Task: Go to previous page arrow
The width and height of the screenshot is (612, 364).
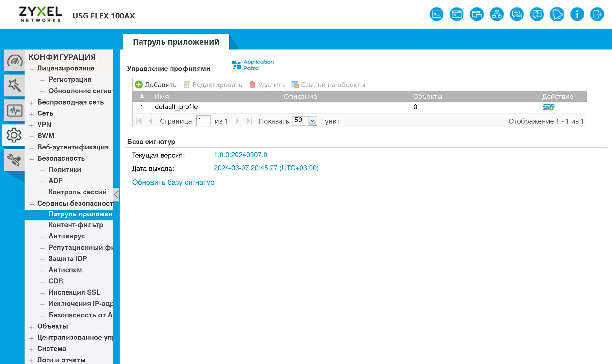Action: pos(151,121)
